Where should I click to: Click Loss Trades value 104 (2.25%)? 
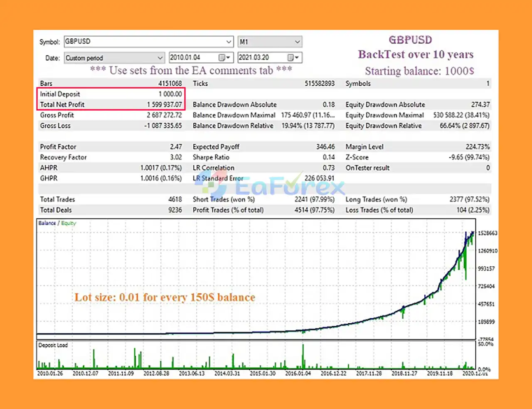473,210
